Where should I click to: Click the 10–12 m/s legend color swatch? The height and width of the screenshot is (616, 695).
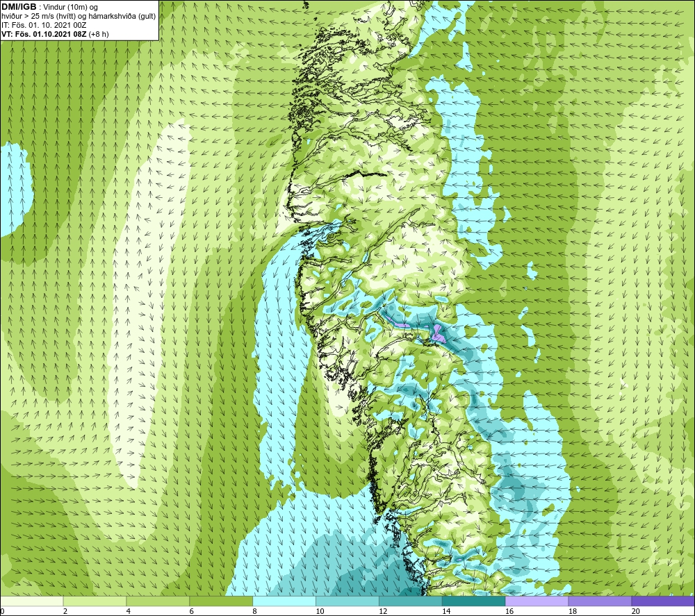pos(347,601)
